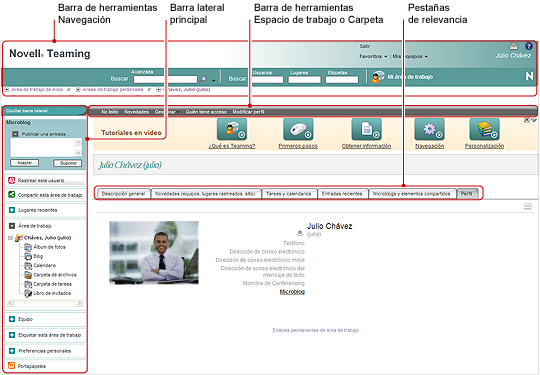
Task: Focus the Usuarios search field
Action: click(x=267, y=80)
